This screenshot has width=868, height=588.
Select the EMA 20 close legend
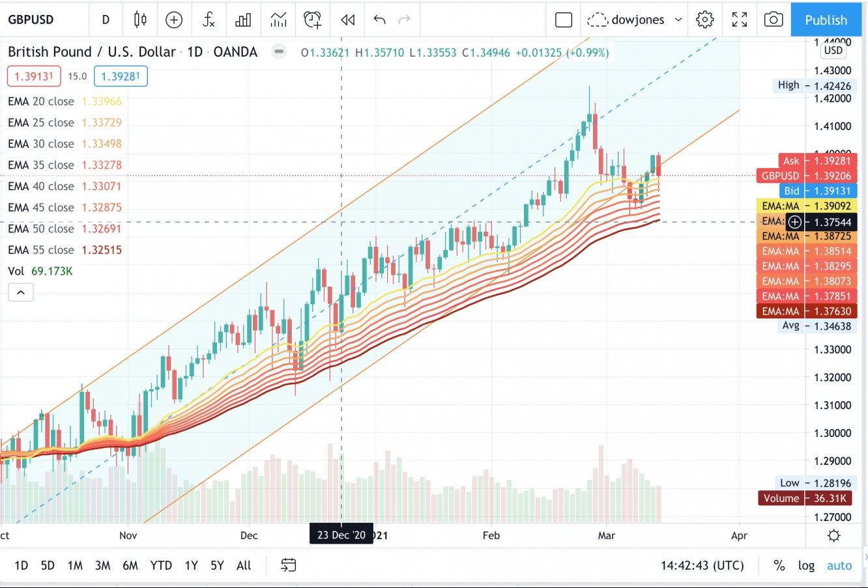pos(65,102)
